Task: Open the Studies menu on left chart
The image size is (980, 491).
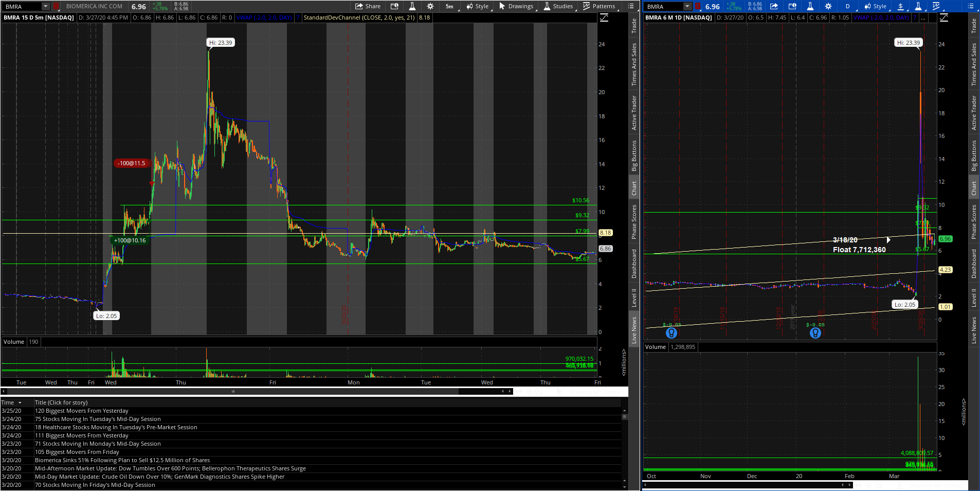Action: (x=558, y=6)
